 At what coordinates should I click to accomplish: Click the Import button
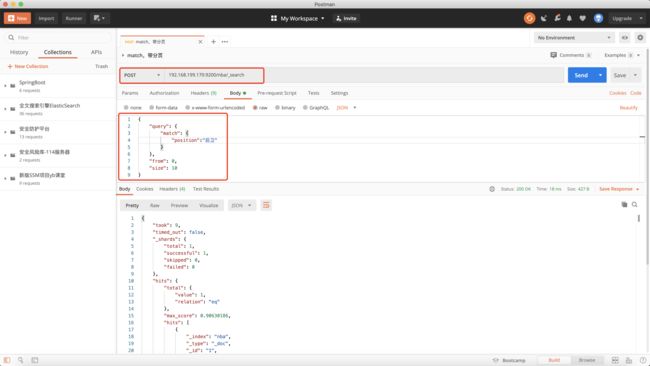point(46,18)
